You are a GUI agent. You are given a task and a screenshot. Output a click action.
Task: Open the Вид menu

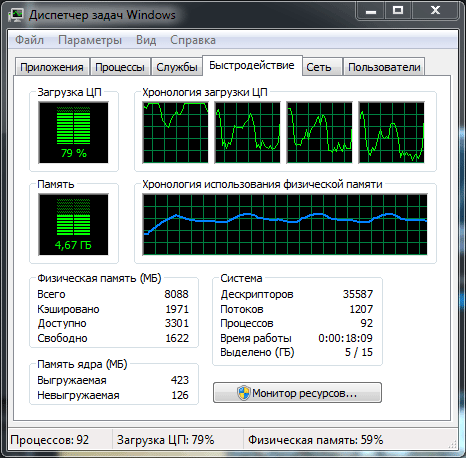tap(146, 40)
